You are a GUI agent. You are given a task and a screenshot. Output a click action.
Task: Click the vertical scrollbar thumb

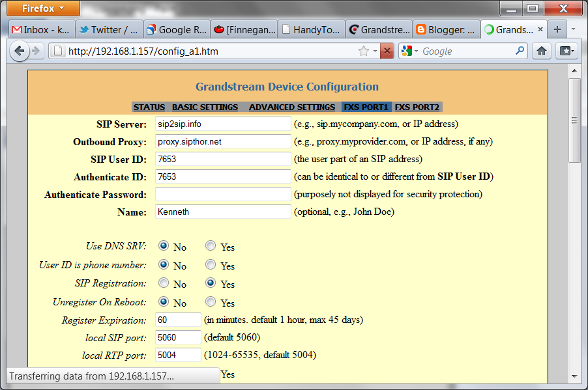tap(574, 120)
